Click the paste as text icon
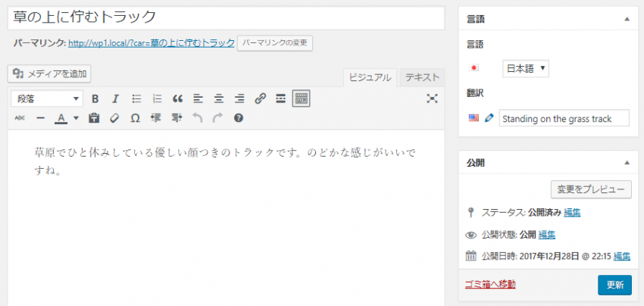This screenshot has width=644, height=306. [94, 118]
